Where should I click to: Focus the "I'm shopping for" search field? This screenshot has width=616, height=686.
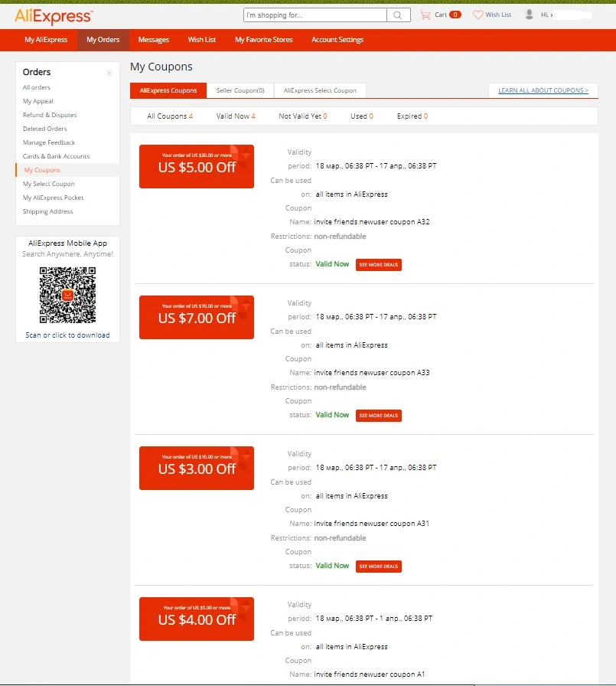coord(315,15)
